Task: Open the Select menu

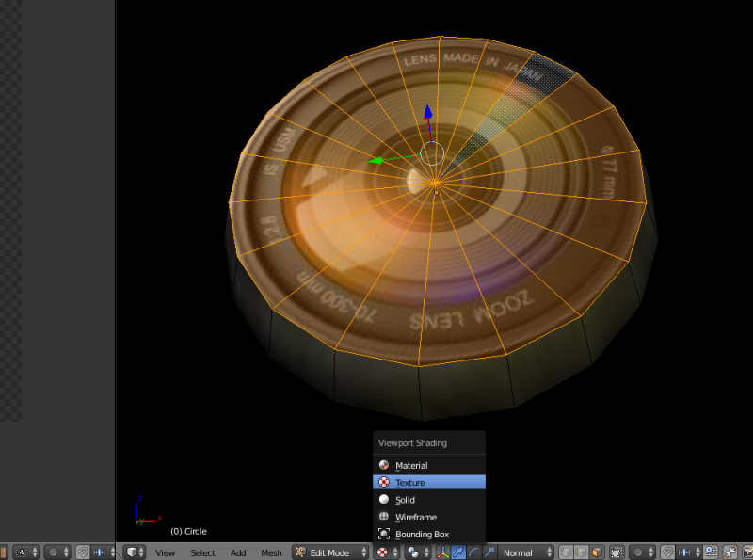Action: pyautogui.click(x=202, y=552)
